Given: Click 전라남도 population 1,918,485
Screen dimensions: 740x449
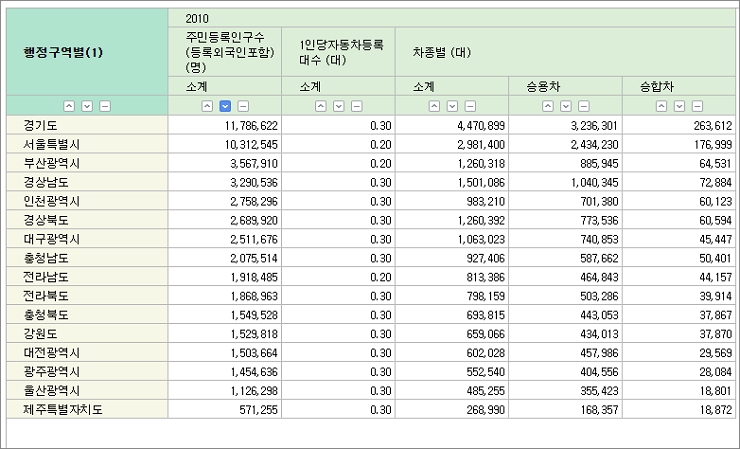Looking at the screenshot, I should [254, 277].
